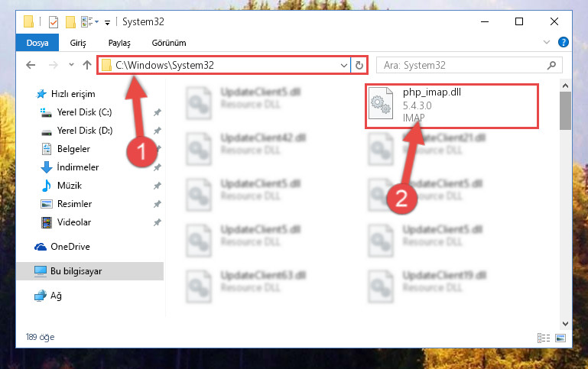
Task: Select the php_imap.dll file
Action: click(x=451, y=106)
